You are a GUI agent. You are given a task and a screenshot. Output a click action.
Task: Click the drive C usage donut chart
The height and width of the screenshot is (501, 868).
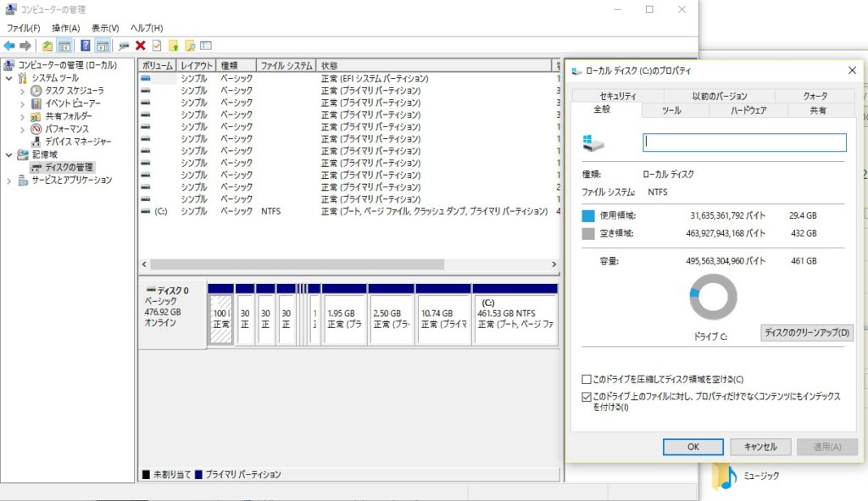[713, 297]
